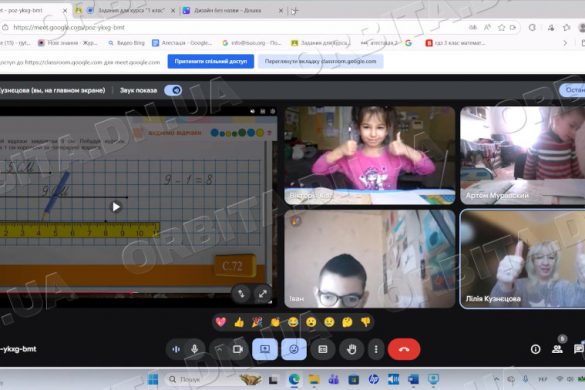The width and height of the screenshot is (585, 390).
Task: Open the three-dot more options menu
Action: 376,349
